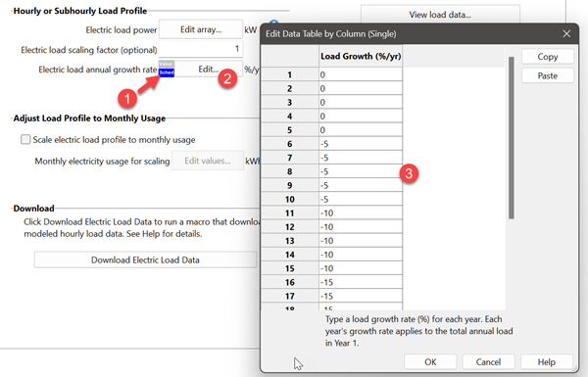The height and width of the screenshot is (377, 588).
Task: Select load growth cell for year 13
Action: (361, 241)
